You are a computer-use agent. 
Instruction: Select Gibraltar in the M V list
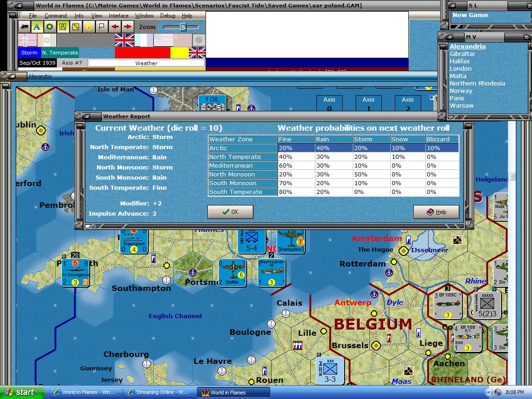tap(462, 54)
